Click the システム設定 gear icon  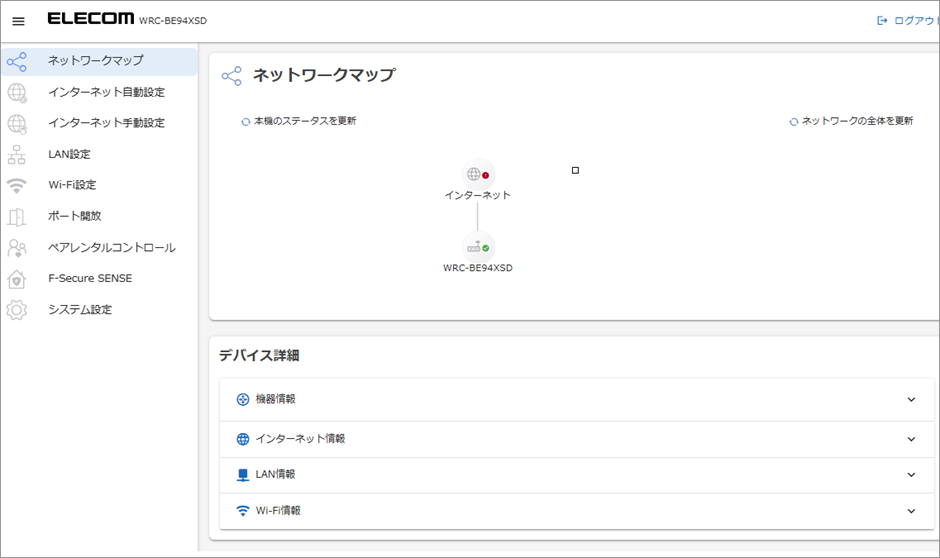coord(17,310)
